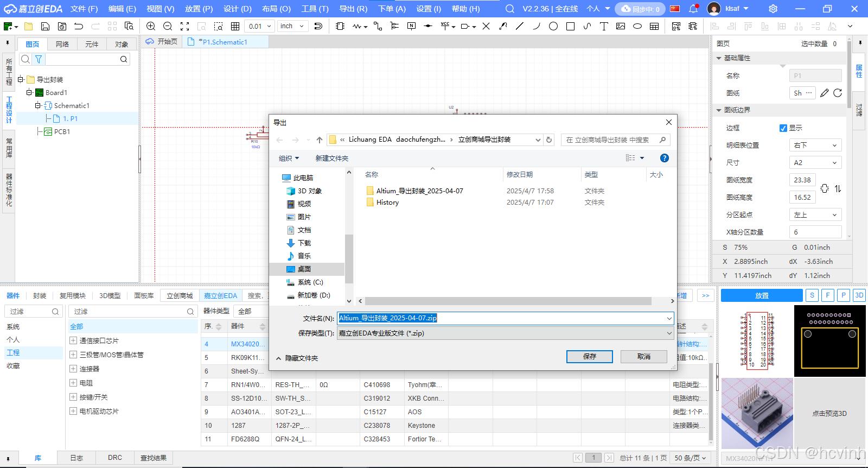Click the horizontal scrollbar in the file list
This screenshot has height=468, width=868.
click(x=508, y=301)
